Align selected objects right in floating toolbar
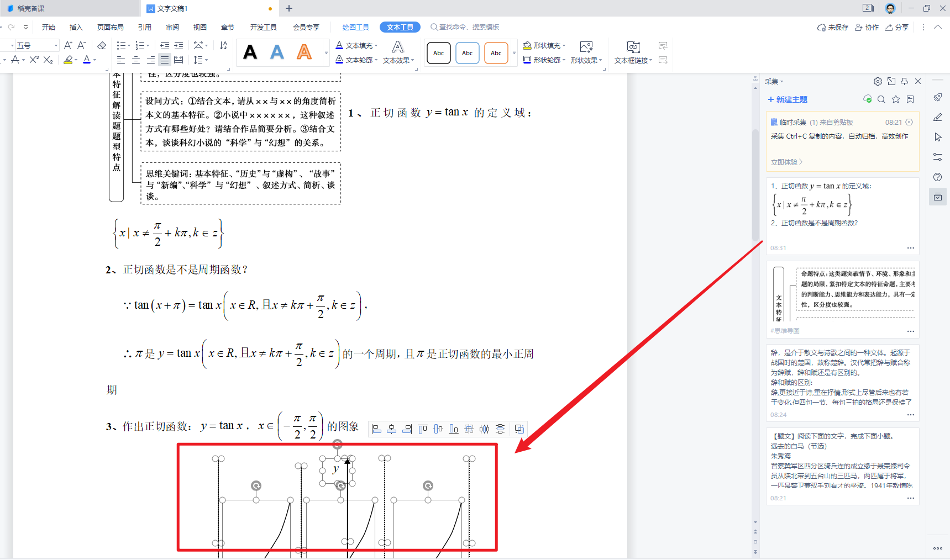This screenshot has width=950, height=560. (407, 429)
